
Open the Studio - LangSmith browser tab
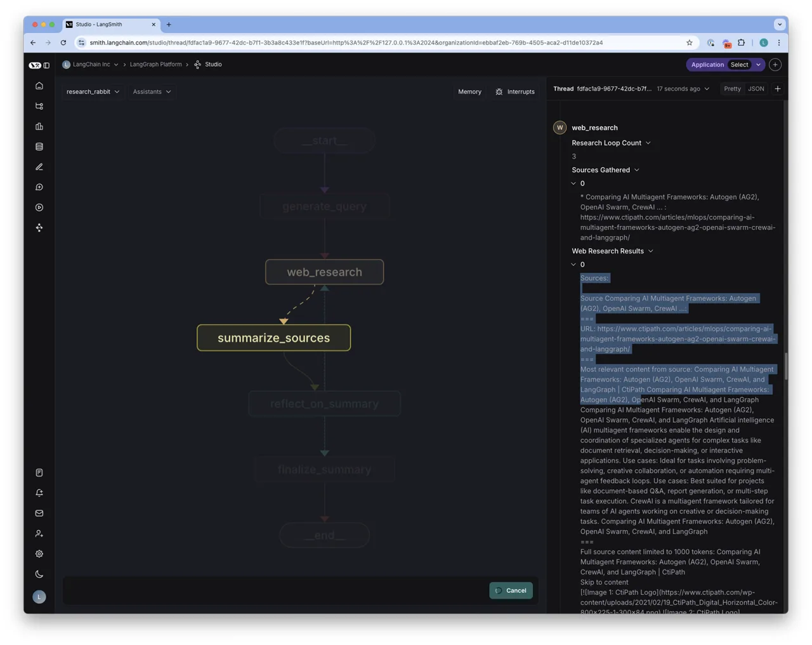(x=111, y=25)
